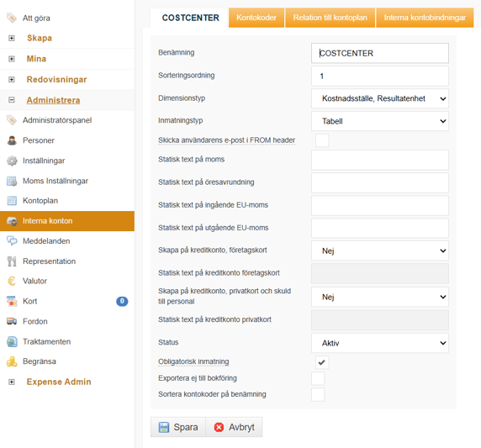Click the Benämning input field

click(380, 53)
